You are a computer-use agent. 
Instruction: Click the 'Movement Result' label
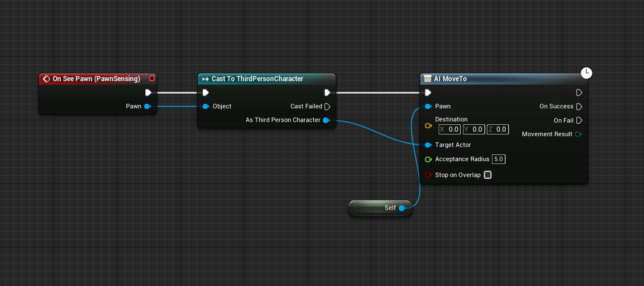pyautogui.click(x=547, y=134)
